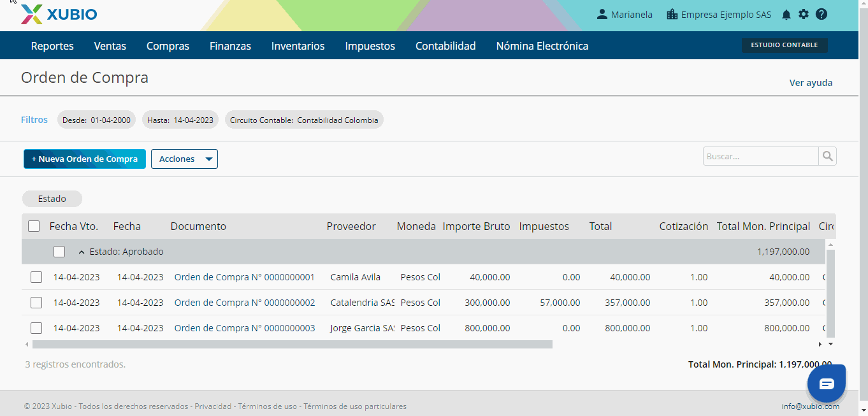Open the notifications bell
This screenshot has width=868, height=416.
[786, 15]
